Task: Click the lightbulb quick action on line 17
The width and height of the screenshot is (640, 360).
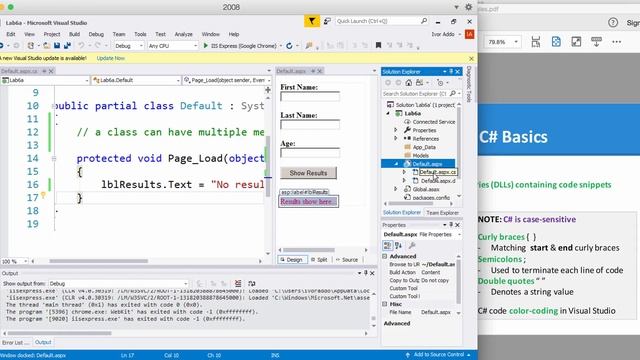Action: (x=43, y=195)
